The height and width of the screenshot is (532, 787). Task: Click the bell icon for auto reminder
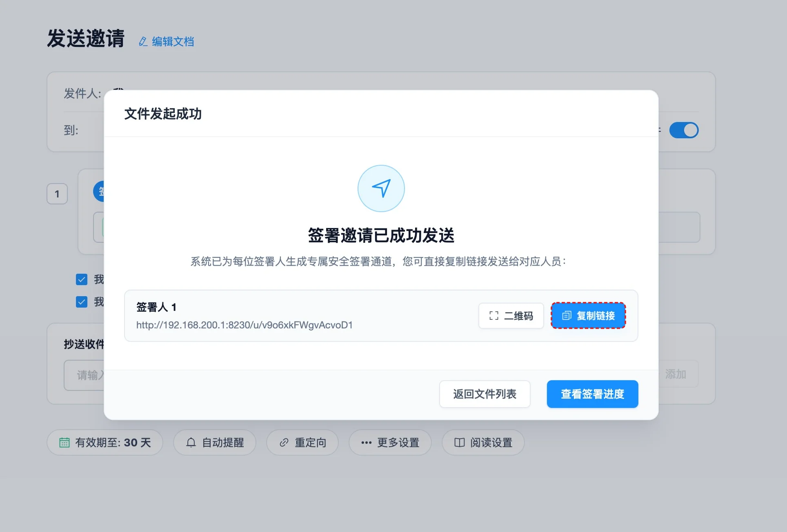[x=191, y=442]
